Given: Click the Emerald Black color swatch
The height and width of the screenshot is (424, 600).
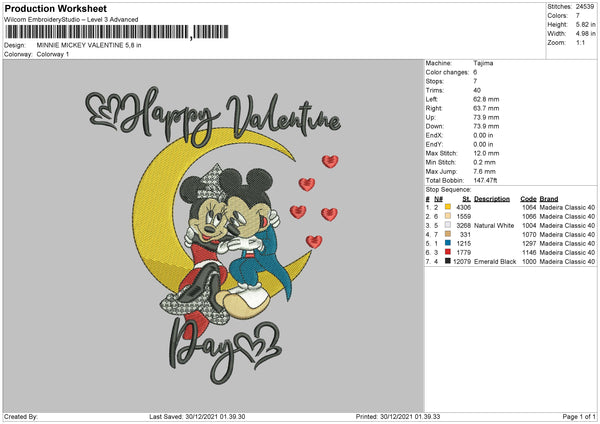Looking at the screenshot, I should (x=448, y=261).
